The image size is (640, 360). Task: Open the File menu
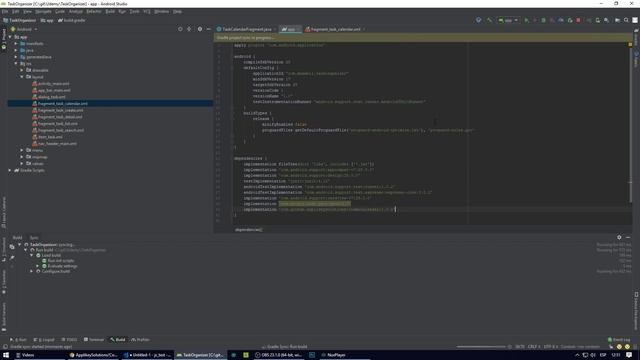[x=5, y=11]
